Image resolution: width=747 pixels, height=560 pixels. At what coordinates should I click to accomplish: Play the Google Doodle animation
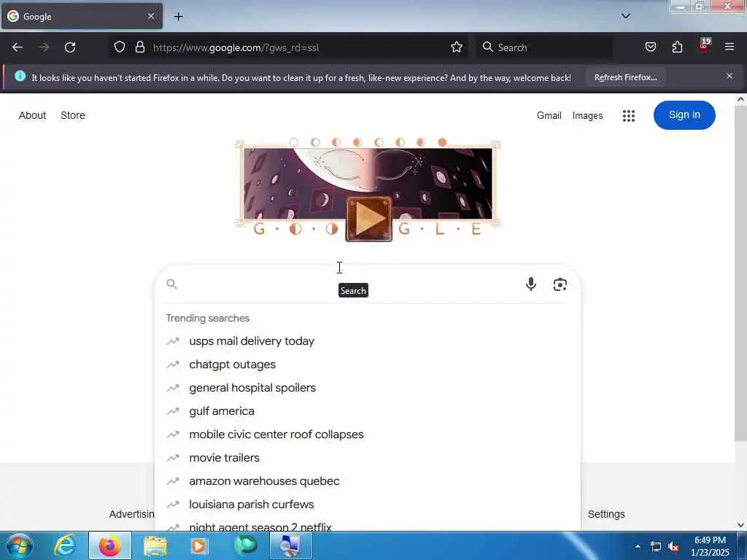point(368,219)
